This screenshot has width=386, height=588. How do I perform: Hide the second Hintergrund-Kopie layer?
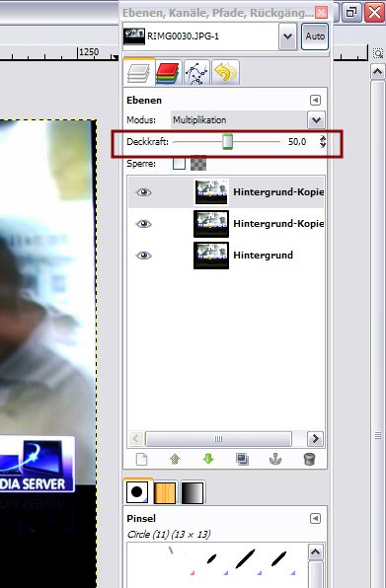(144, 224)
